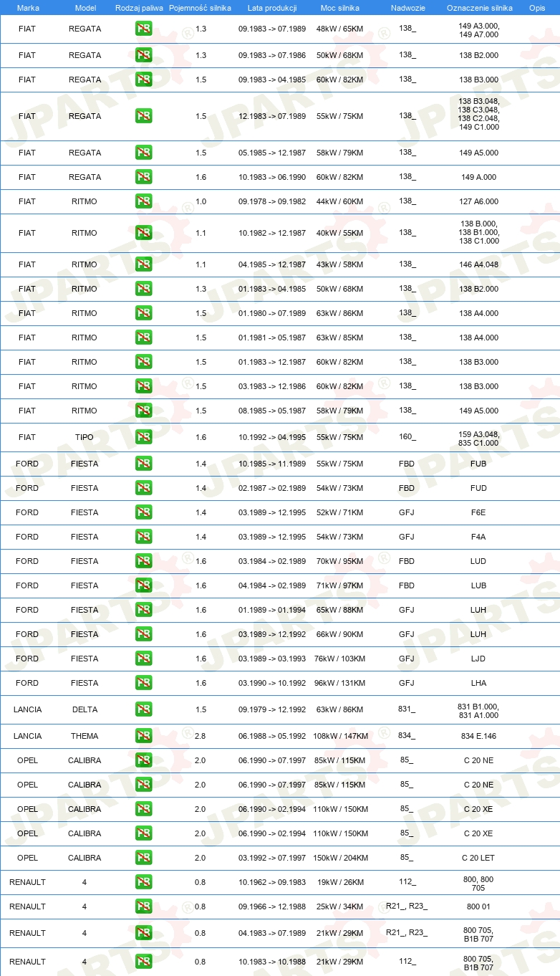Click fuel icon in RITMO 63kW / 86KM row
Screen dimensions: 560x976
coord(143,313)
